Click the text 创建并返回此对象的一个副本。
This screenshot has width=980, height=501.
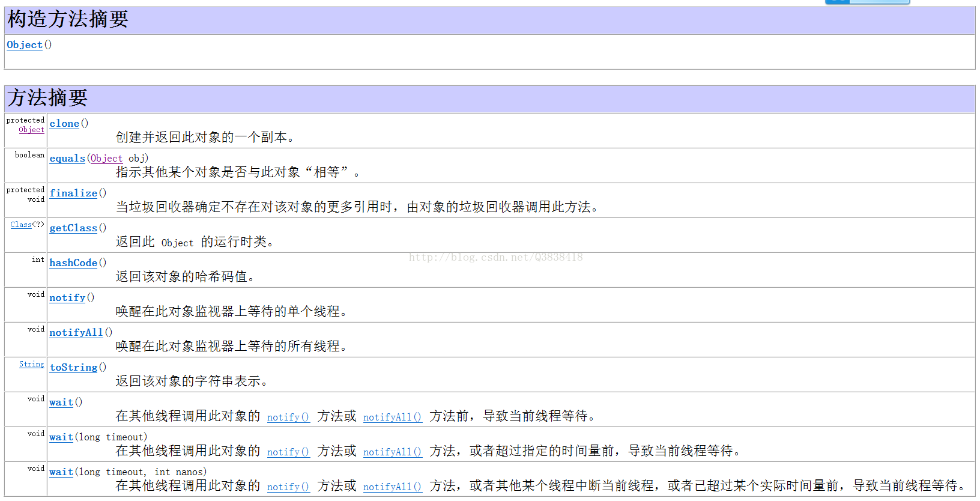205,138
